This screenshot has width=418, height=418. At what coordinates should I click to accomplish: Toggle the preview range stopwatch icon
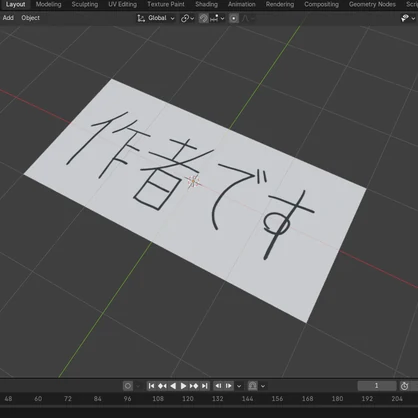[x=404, y=386]
